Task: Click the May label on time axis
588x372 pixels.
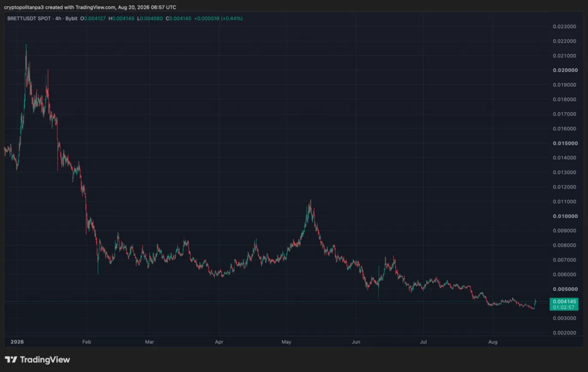Action: pyautogui.click(x=287, y=342)
